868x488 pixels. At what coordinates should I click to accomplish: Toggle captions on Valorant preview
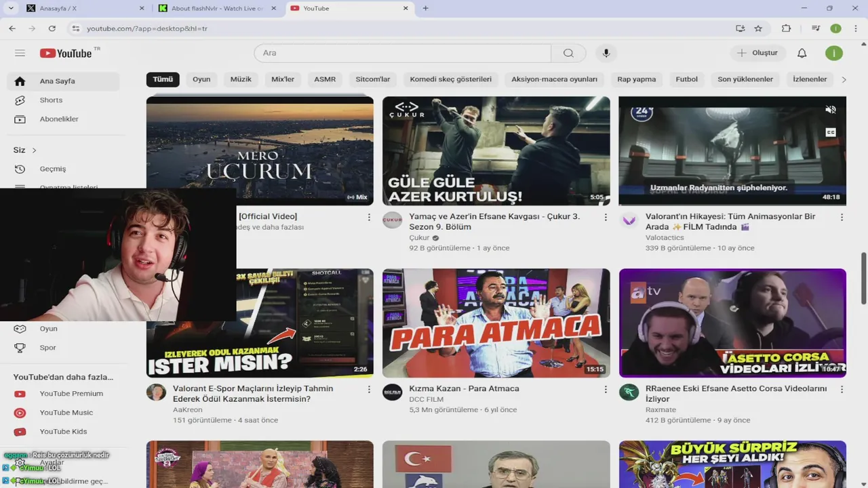(830, 132)
